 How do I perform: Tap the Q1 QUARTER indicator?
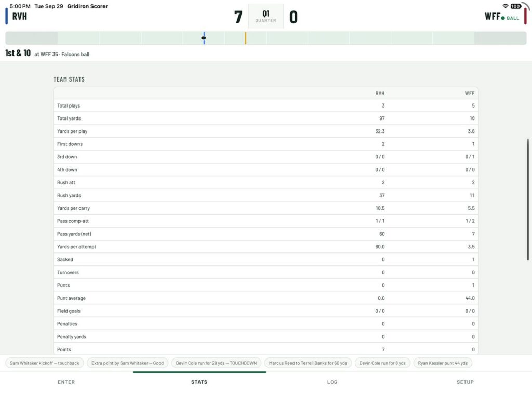[x=265, y=16]
